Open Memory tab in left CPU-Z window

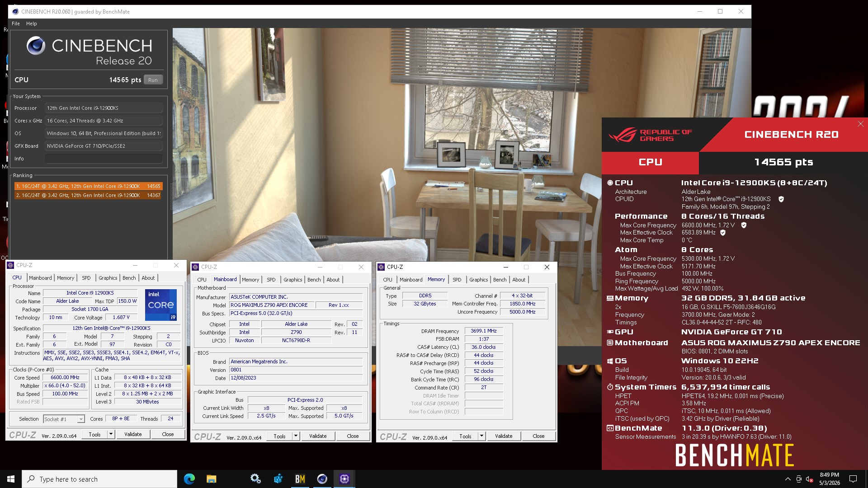point(66,278)
